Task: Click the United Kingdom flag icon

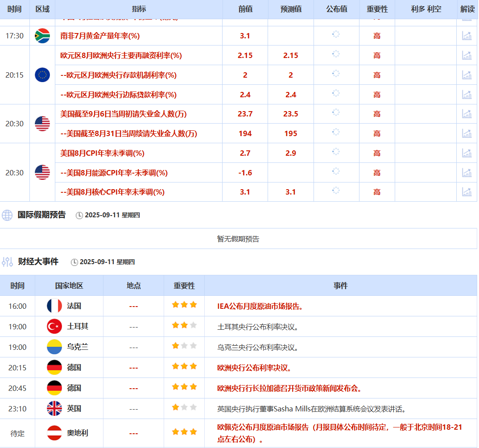Action: [x=54, y=408]
